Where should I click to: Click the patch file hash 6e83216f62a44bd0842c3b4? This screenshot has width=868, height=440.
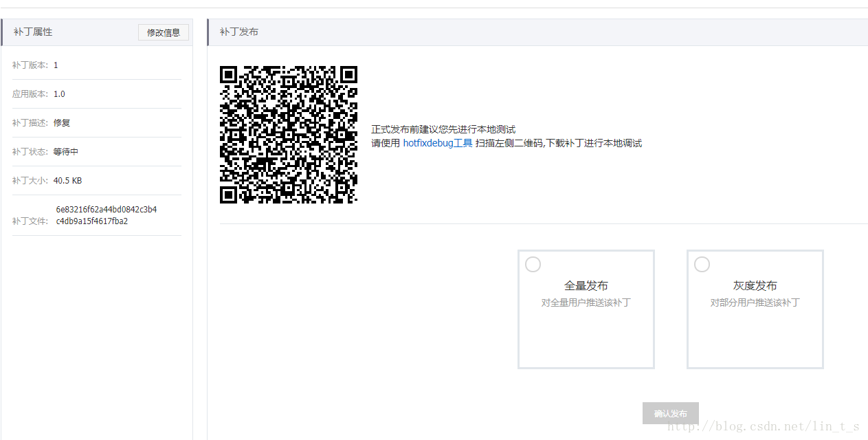coord(107,210)
